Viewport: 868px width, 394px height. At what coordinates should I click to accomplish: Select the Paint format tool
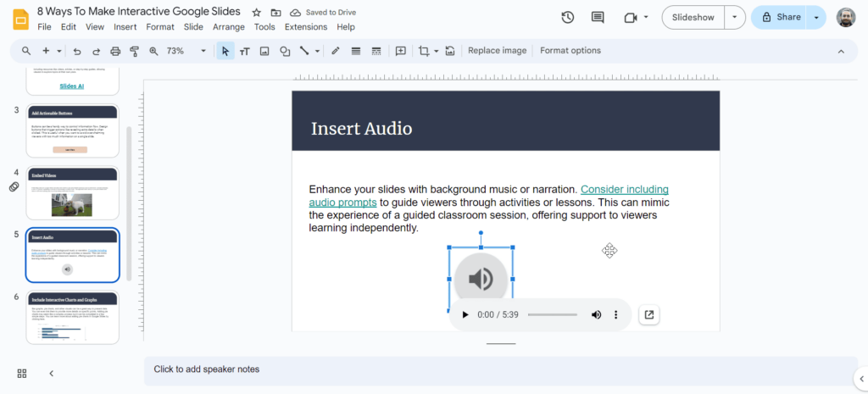134,51
